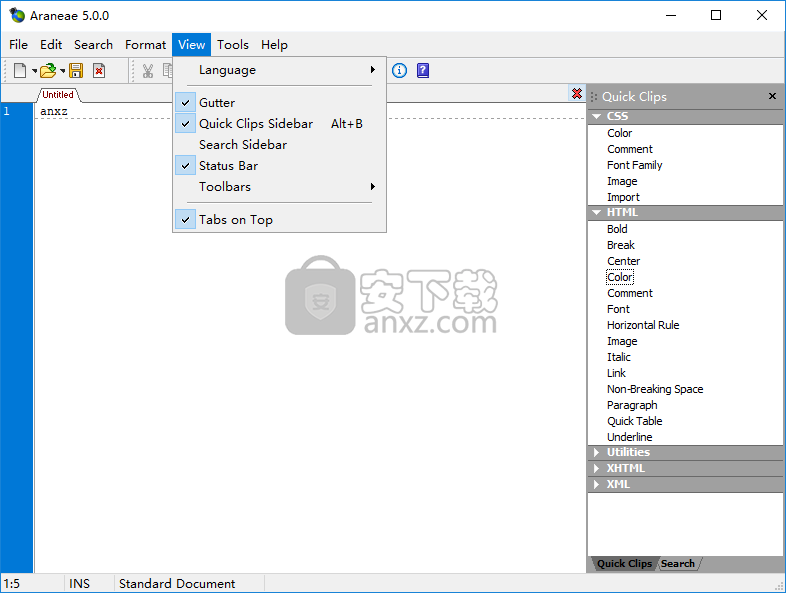The height and width of the screenshot is (593, 786).
Task: Click line number 1 in the gutter
Action: pos(7,111)
